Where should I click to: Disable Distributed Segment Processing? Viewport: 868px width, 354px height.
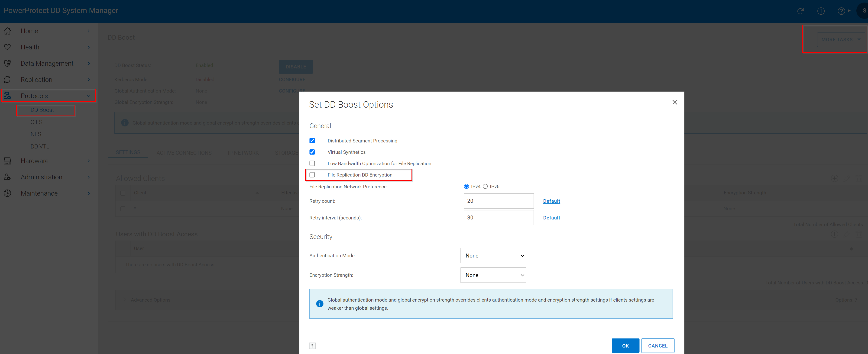coord(312,140)
